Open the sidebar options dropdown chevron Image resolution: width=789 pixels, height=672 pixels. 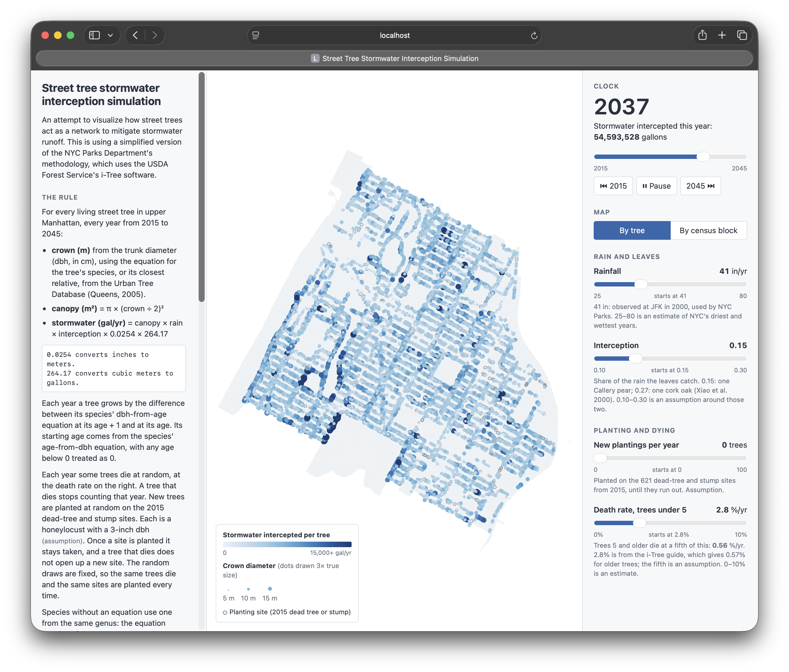tap(110, 35)
